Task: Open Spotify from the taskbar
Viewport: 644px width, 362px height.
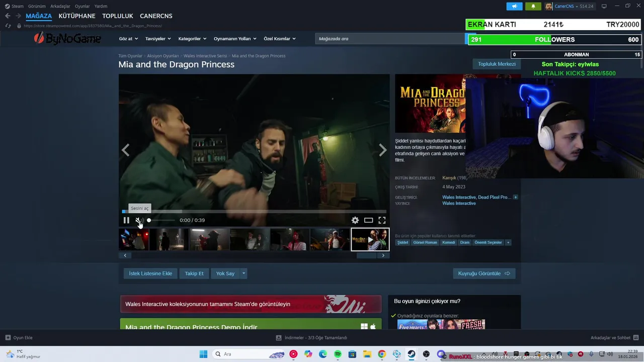Action: click(338, 354)
